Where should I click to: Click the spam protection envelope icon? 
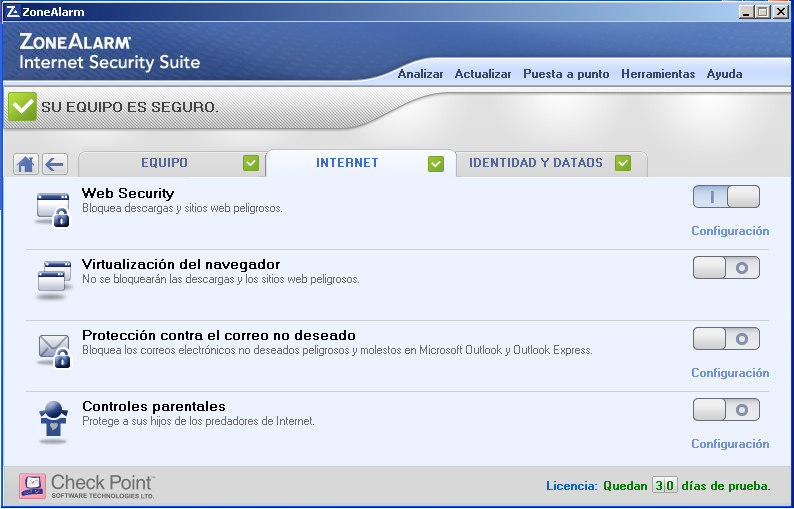pos(54,350)
